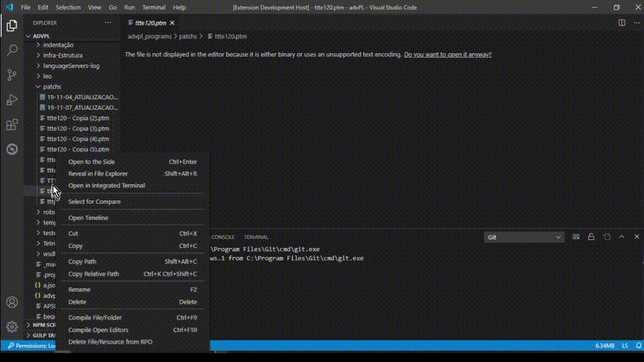This screenshot has width=644, height=362.
Task: Choose Compile File/Folder
Action: [x=132, y=317]
